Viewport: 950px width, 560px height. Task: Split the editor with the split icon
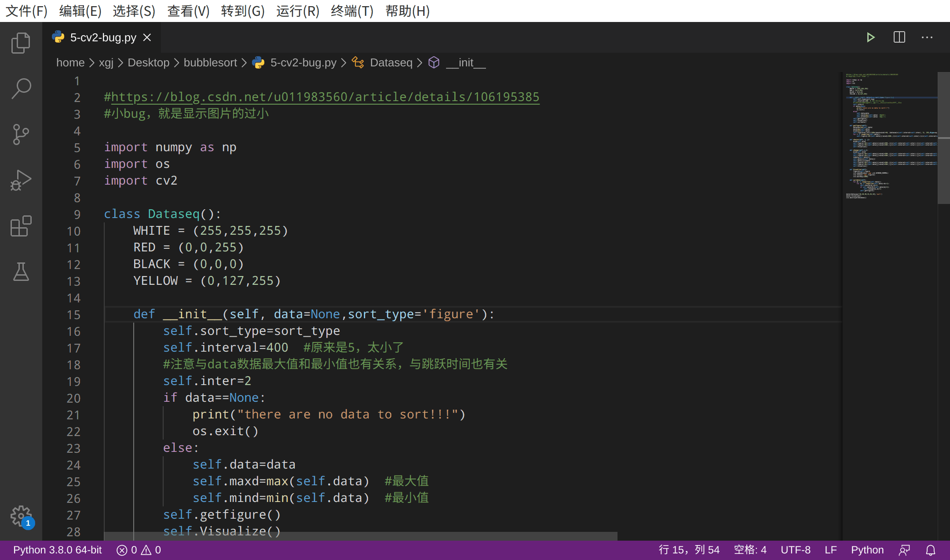tap(899, 37)
